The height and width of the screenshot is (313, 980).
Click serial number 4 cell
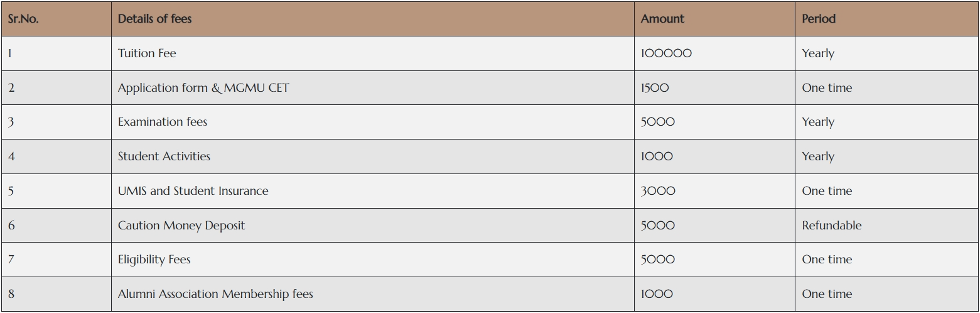click(56, 156)
